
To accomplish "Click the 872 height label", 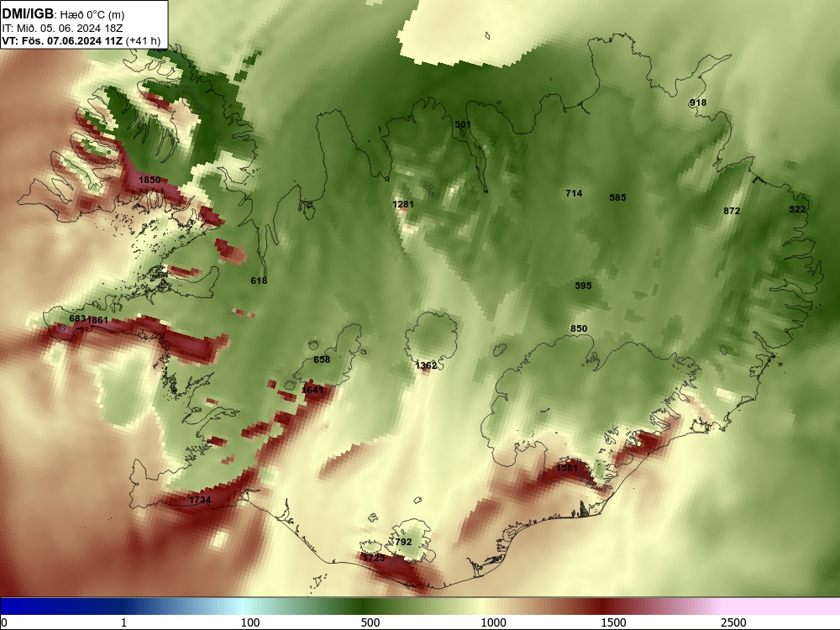I will [x=732, y=211].
